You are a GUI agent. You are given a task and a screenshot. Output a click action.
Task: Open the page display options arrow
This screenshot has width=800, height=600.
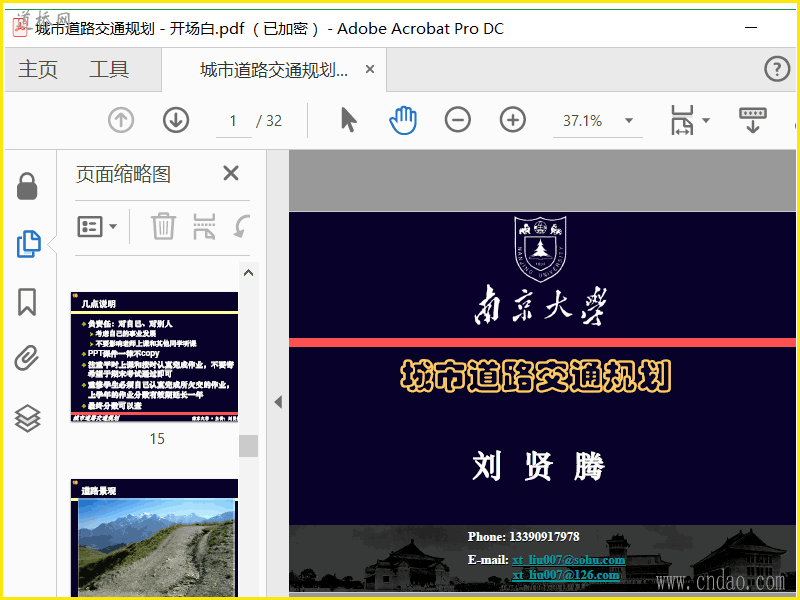click(706, 120)
